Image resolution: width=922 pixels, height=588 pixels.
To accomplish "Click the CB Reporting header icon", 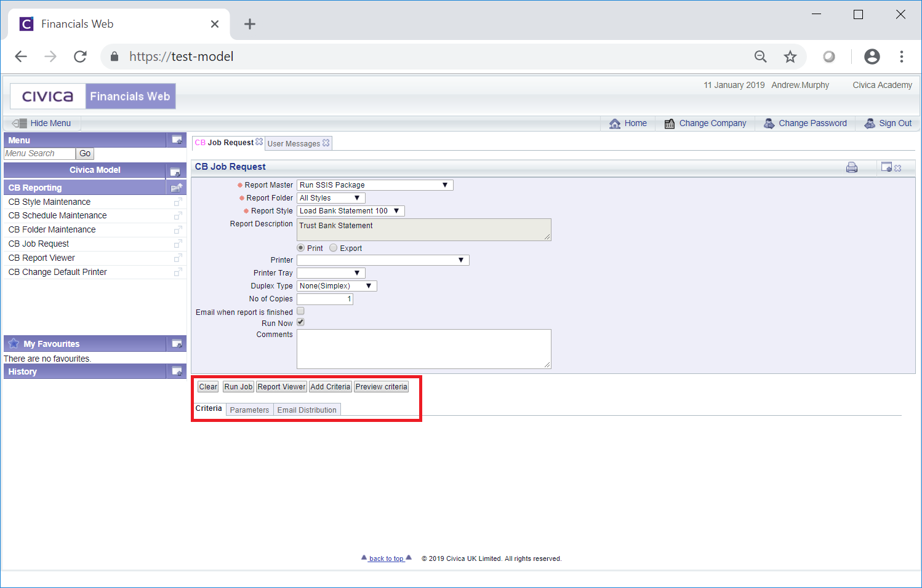I will (177, 188).
